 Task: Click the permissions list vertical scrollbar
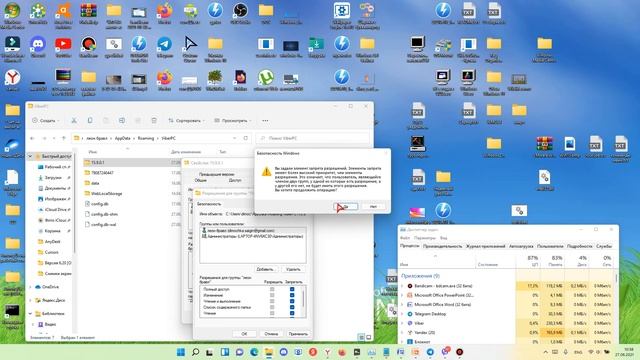[x=303, y=298]
